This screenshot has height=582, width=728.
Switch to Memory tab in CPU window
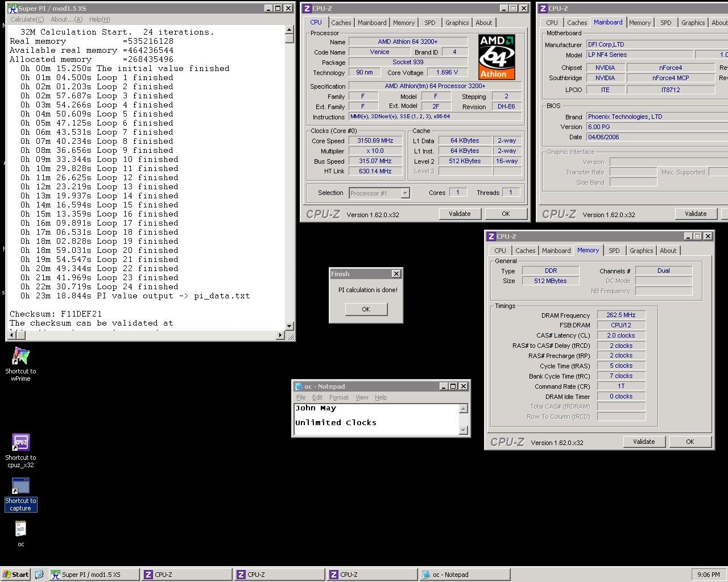coord(404,23)
